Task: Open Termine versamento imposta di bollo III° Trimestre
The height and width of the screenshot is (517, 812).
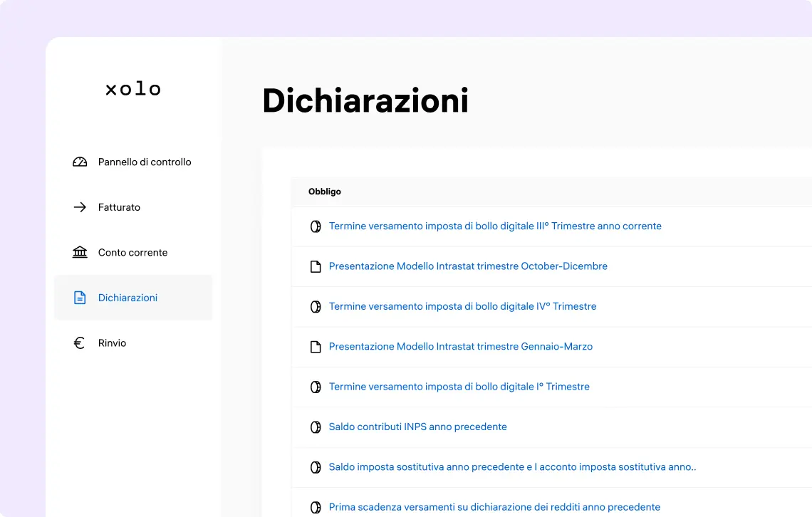Action: (x=494, y=226)
